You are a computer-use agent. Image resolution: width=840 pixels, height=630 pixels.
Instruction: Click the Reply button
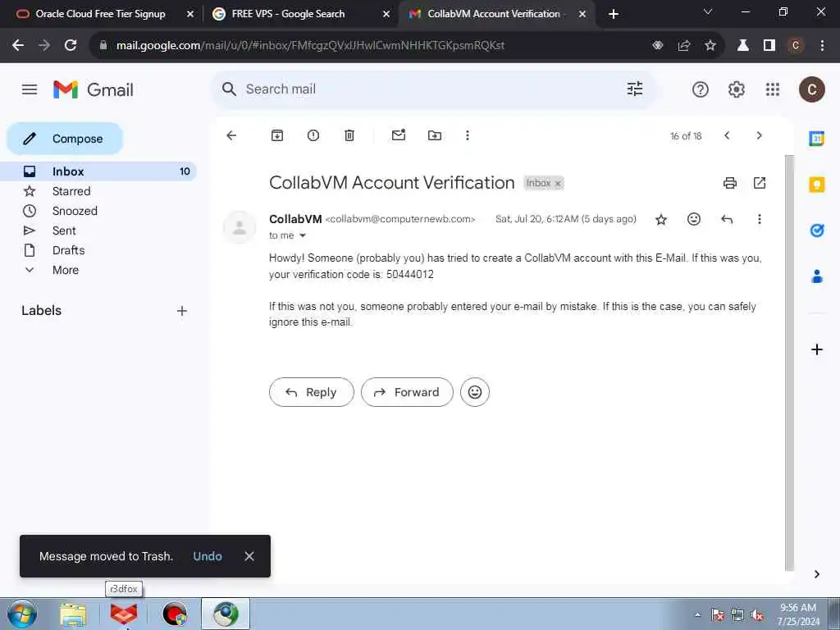(x=311, y=392)
